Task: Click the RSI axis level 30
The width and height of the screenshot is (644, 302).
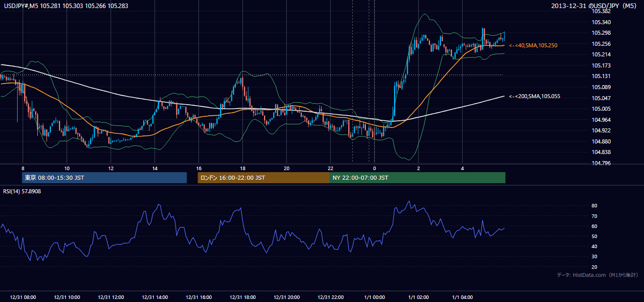Action: coord(595,257)
